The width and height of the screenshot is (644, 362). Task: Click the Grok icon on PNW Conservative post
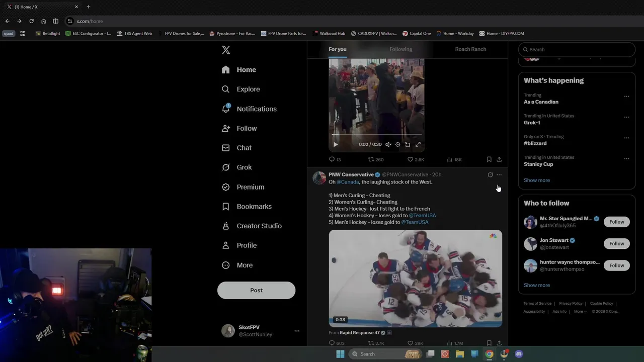pos(490,175)
